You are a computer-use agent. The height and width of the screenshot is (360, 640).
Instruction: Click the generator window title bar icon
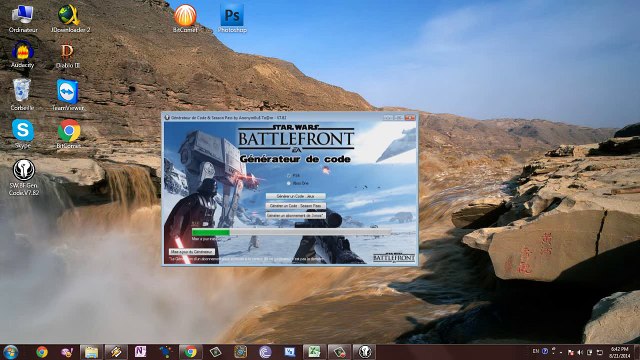click(x=167, y=118)
